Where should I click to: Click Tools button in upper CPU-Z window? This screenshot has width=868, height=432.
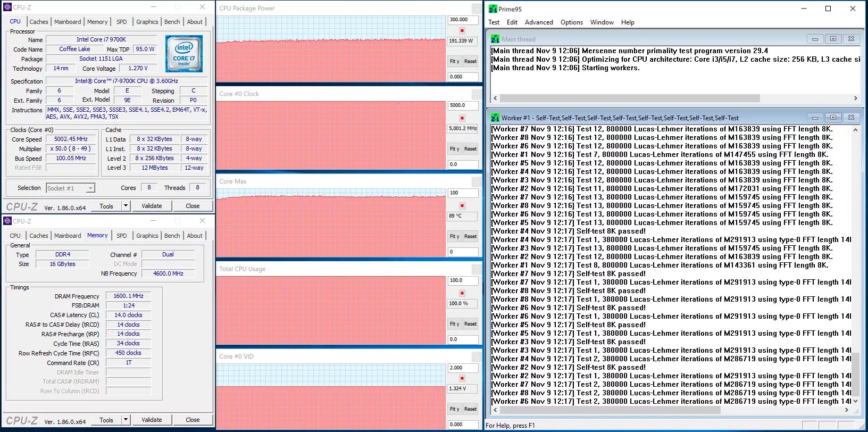coord(106,206)
